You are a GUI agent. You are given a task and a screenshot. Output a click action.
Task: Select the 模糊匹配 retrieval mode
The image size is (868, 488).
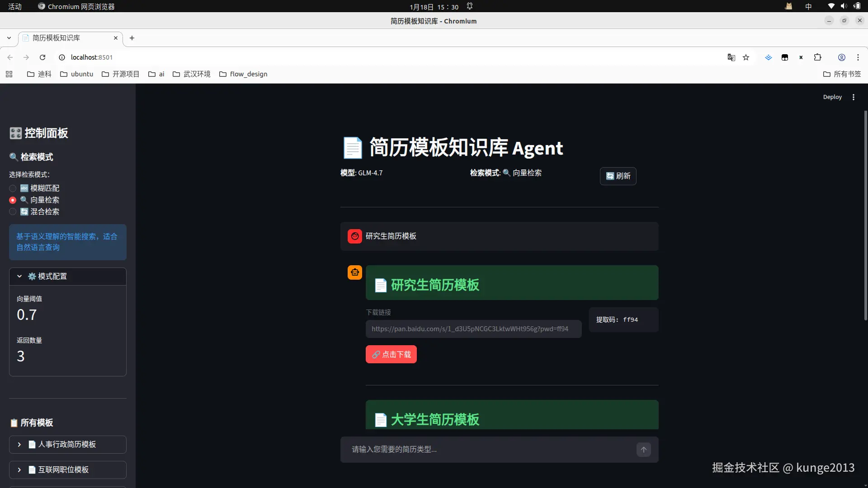pos(12,188)
